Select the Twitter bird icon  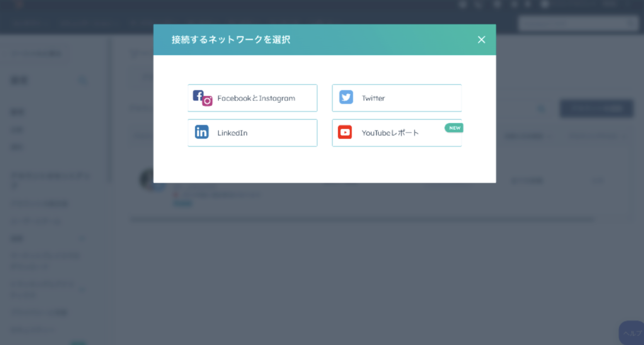(x=346, y=97)
